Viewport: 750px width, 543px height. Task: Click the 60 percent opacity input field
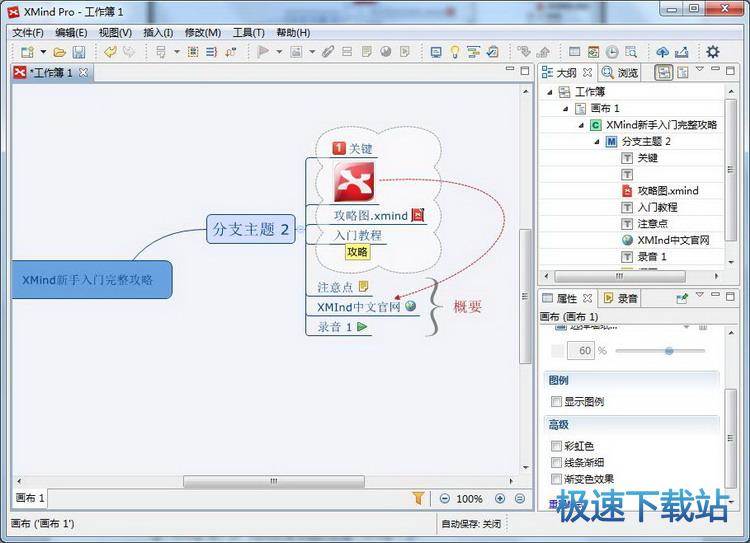[x=580, y=351]
